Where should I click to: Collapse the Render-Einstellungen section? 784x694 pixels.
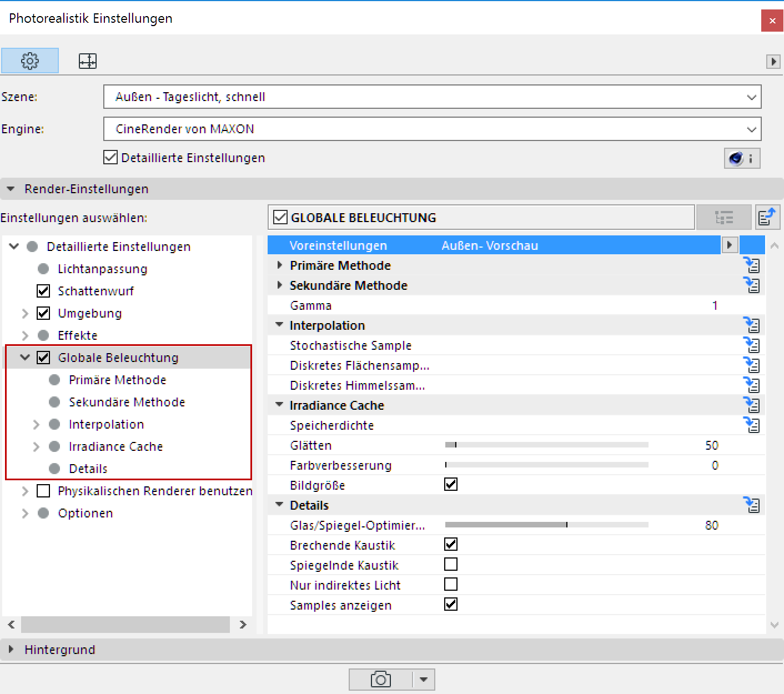[11, 189]
